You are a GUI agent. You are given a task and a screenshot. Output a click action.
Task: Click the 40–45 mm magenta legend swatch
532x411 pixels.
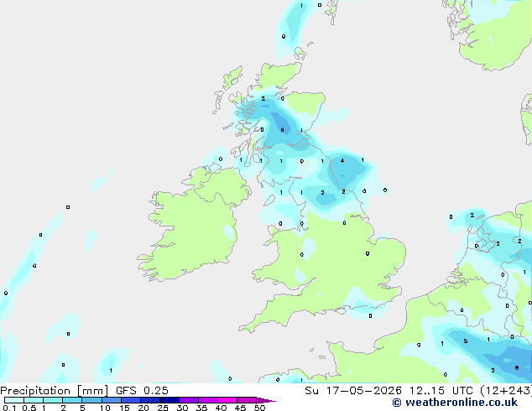pos(227,400)
